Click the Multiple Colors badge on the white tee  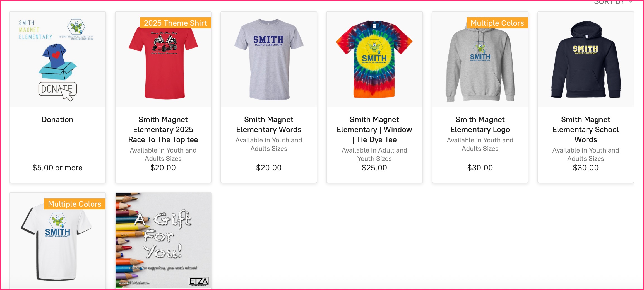click(75, 204)
